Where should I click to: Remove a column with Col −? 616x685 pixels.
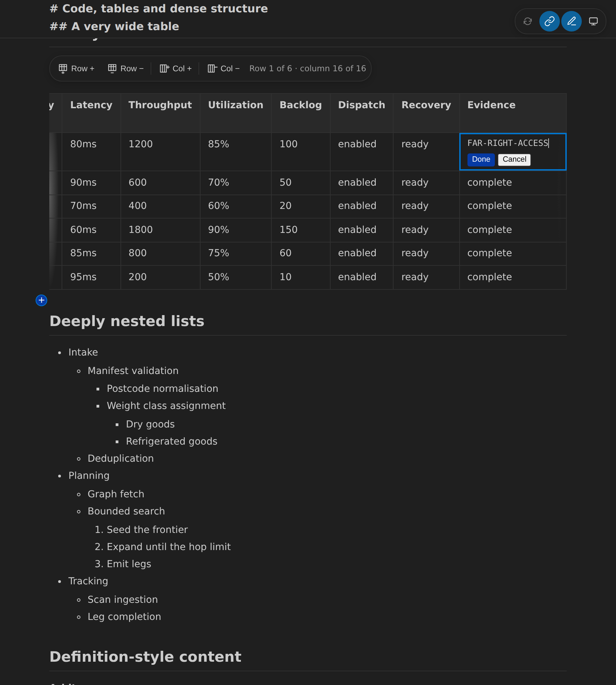(223, 68)
